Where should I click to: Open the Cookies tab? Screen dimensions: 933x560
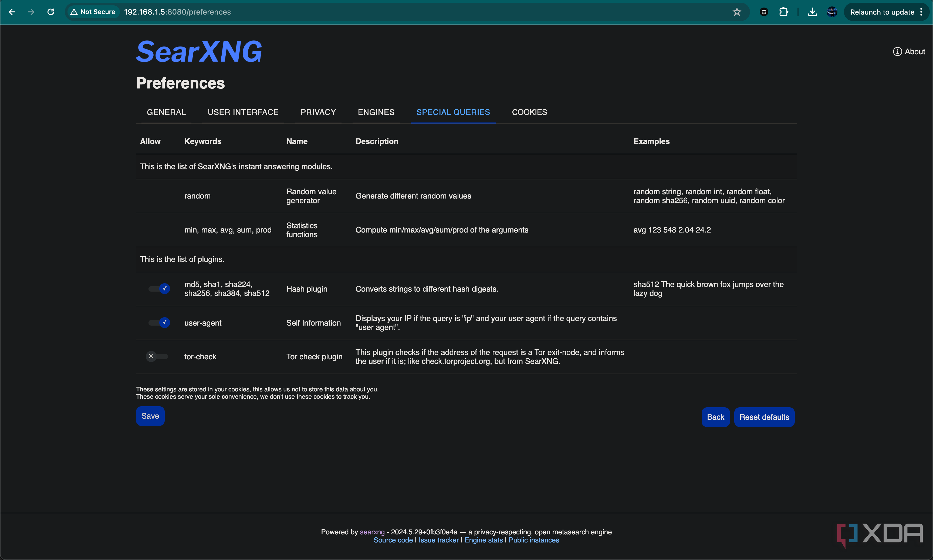[529, 112]
